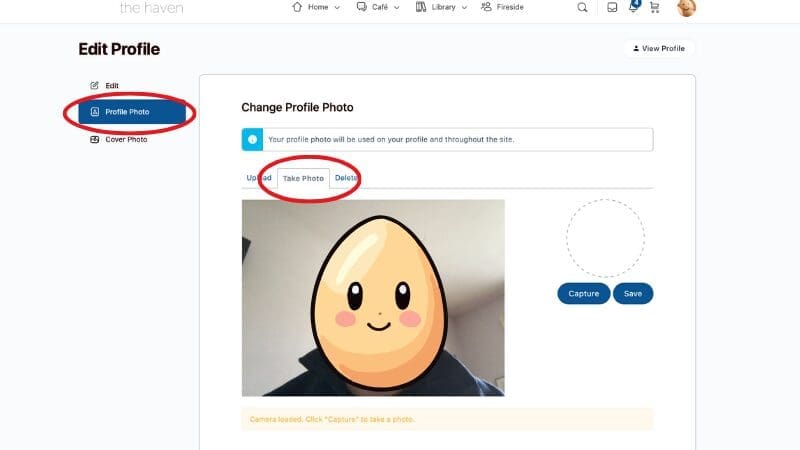The image size is (800, 450).
Task: Switch to the Upload tab
Action: coord(258,178)
